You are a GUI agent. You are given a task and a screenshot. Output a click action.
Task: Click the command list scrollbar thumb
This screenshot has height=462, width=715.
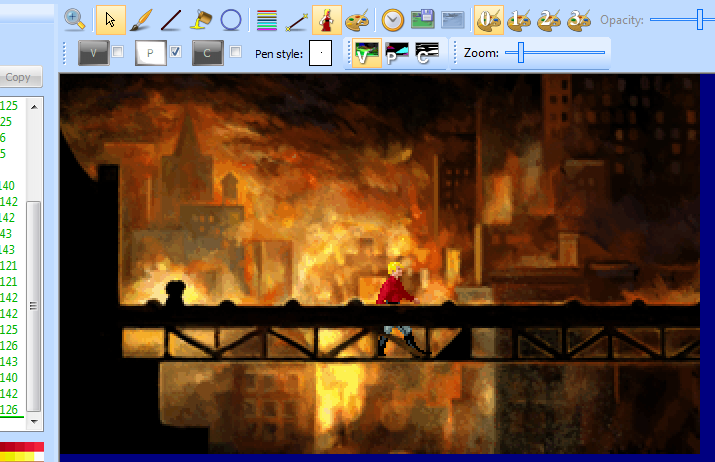34,306
